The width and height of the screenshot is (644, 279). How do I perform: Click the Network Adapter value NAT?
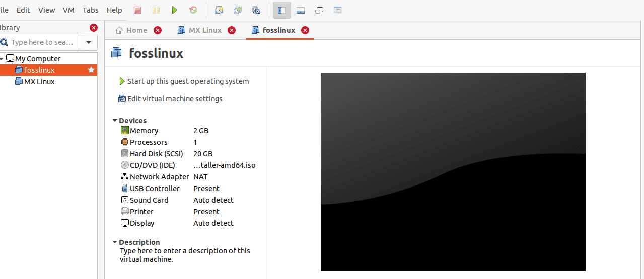pos(200,177)
